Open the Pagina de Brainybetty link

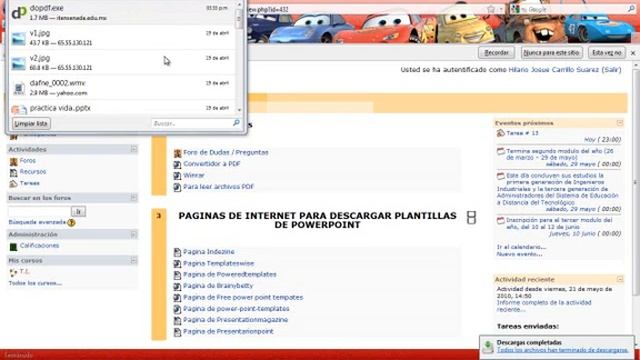[218, 286]
